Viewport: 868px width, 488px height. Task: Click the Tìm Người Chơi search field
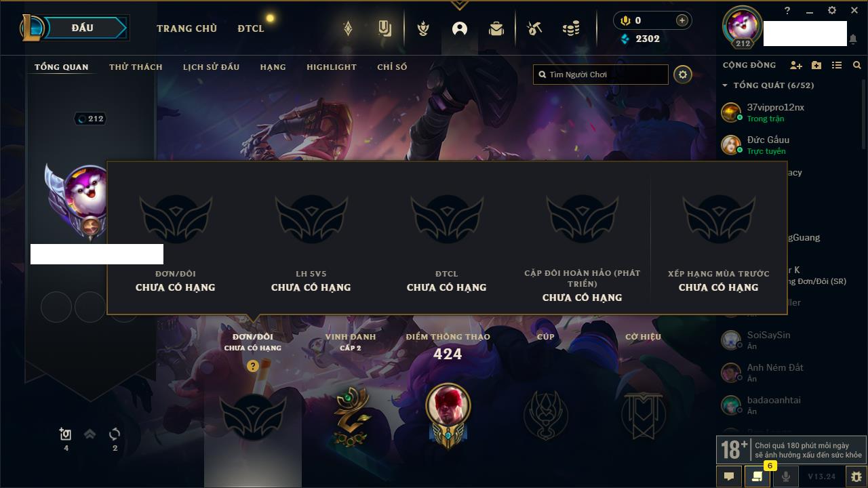click(x=601, y=75)
